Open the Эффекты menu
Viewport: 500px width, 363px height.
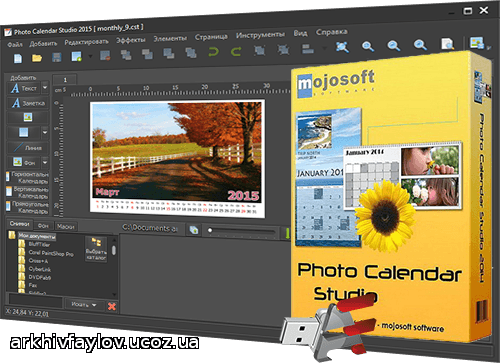click(131, 40)
